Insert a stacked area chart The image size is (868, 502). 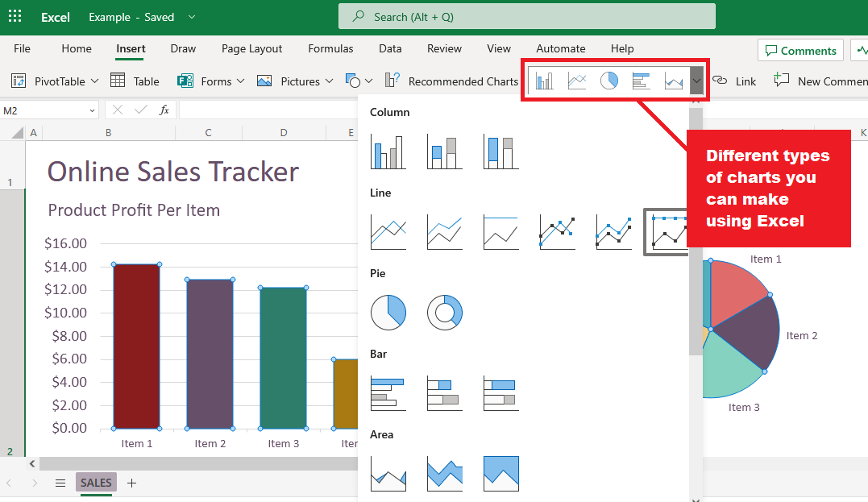(445, 474)
